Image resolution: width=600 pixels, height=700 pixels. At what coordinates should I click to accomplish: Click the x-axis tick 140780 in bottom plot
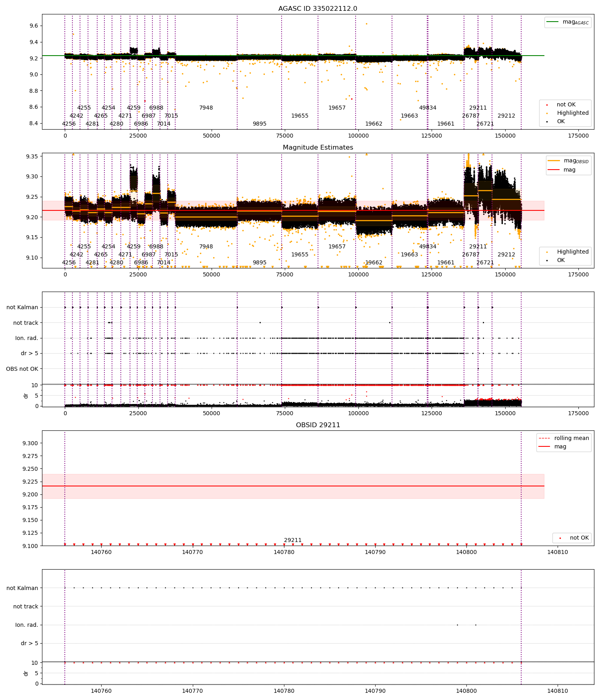284,690
